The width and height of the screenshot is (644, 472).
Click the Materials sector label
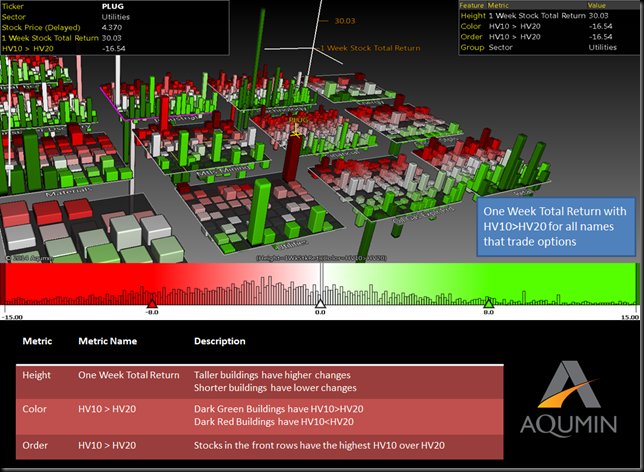coord(69,191)
